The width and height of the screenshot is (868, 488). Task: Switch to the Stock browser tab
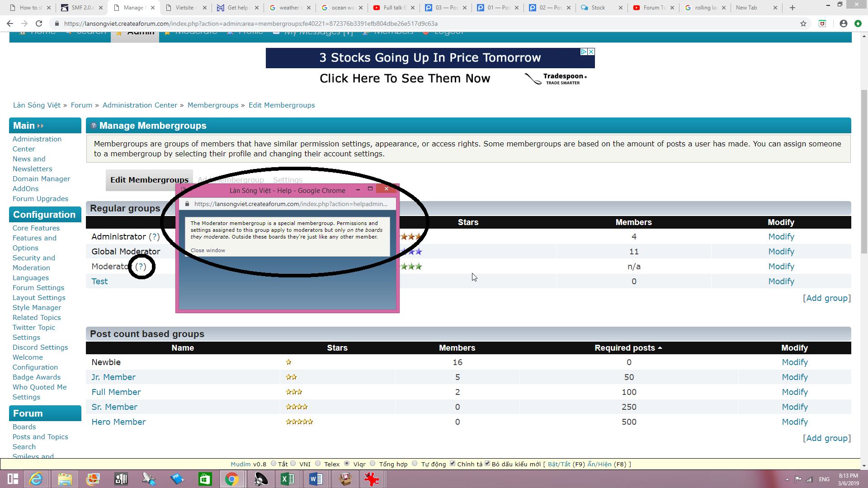pyautogui.click(x=602, y=8)
